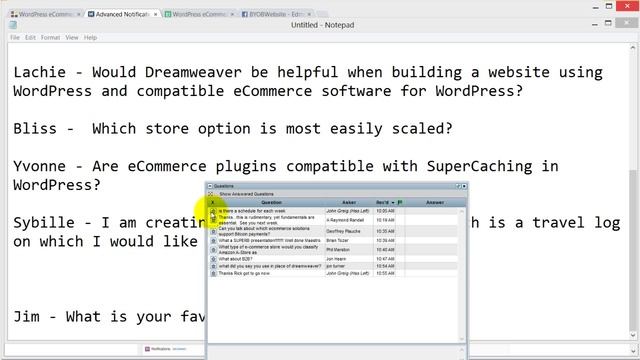
Task: Close the first WordPress eCommerce browser tab
Action: tap(78, 14)
